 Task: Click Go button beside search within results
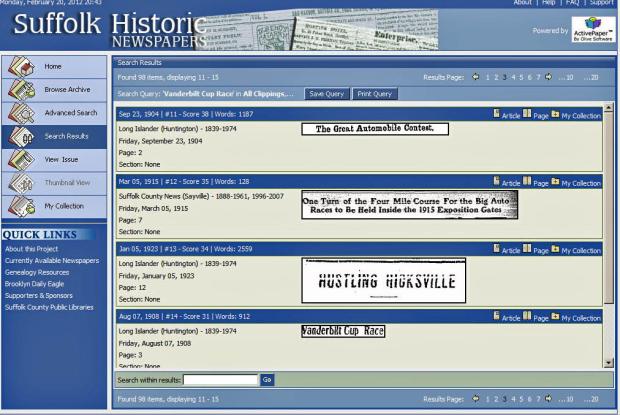point(267,380)
